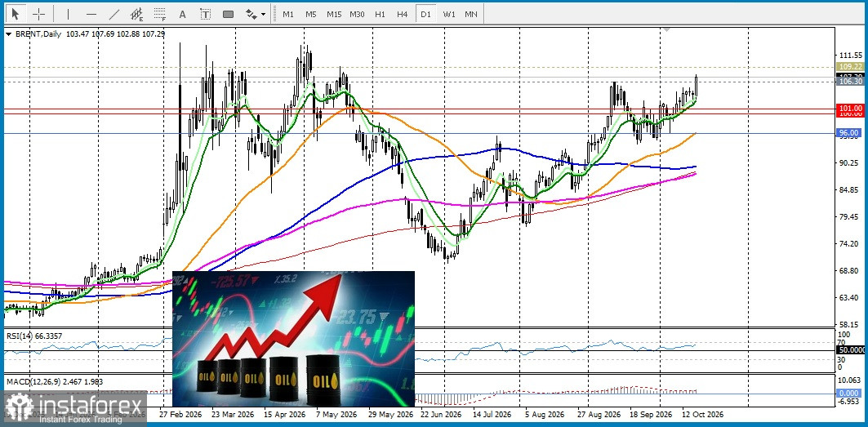This screenshot has width=868, height=427.
Task: Click the OHLC values 103.47 107.69 102.88 107.29
Action: (115, 33)
